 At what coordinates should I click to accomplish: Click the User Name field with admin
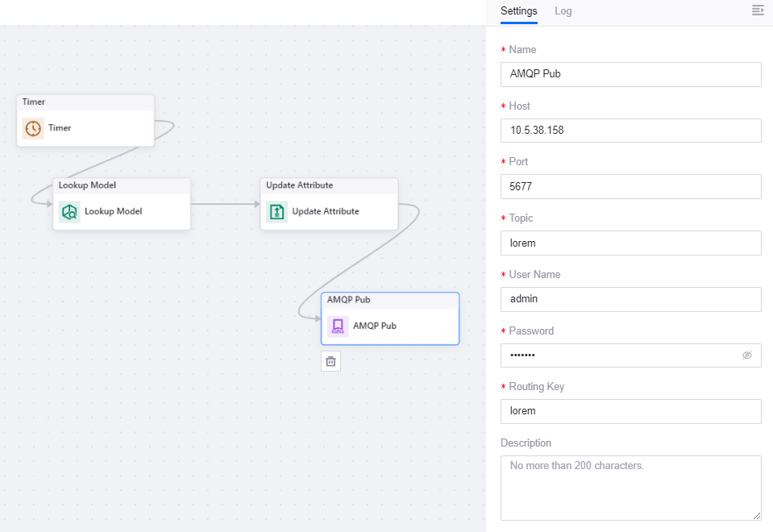(630, 299)
